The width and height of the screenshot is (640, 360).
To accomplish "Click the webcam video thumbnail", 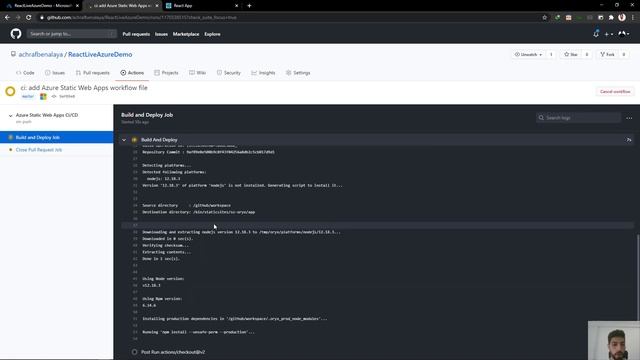I will (614, 340).
